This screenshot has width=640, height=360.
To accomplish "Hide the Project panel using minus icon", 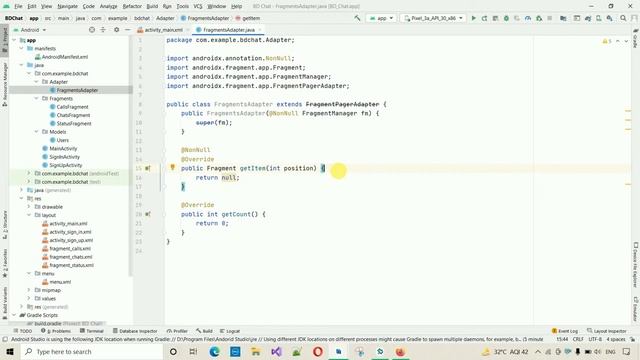I will [127, 30].
